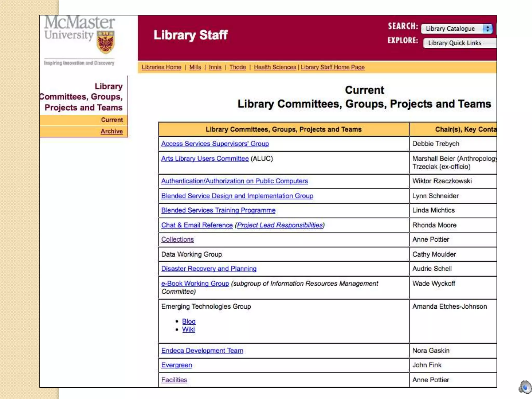Click the McMaster University crest logo
The height and width of the screenshot is (399, 532).
[105, 42]
